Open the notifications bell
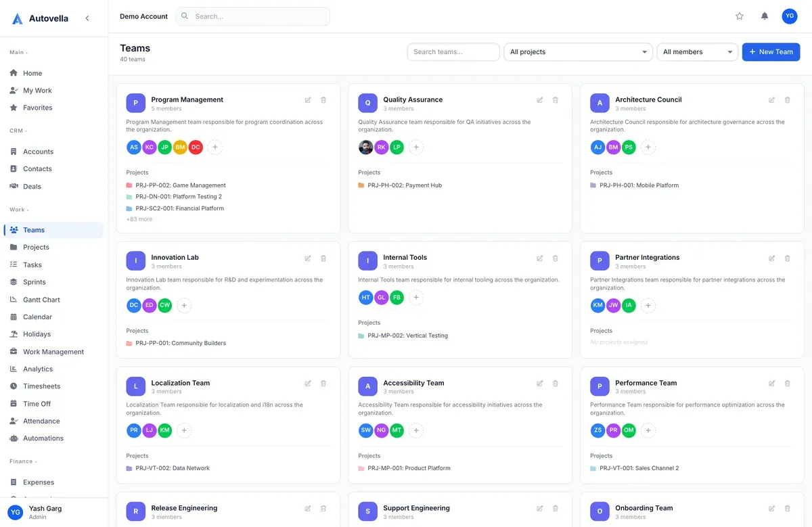Image resolution: width=812 pixels, height=527 pixels. [765, 16]
